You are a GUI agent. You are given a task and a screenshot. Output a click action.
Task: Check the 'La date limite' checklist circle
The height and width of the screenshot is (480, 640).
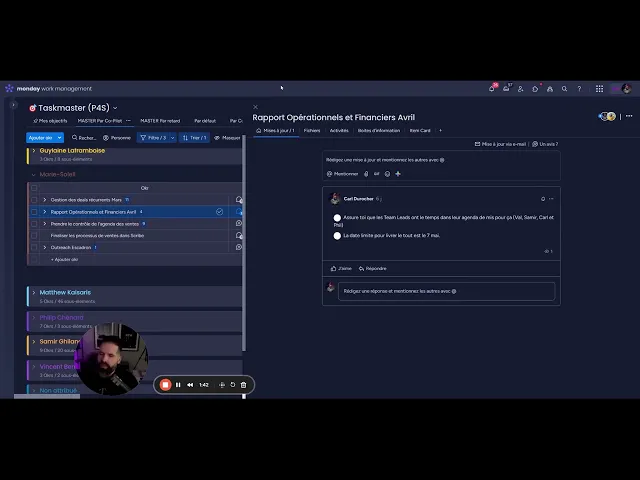[337, 236]
